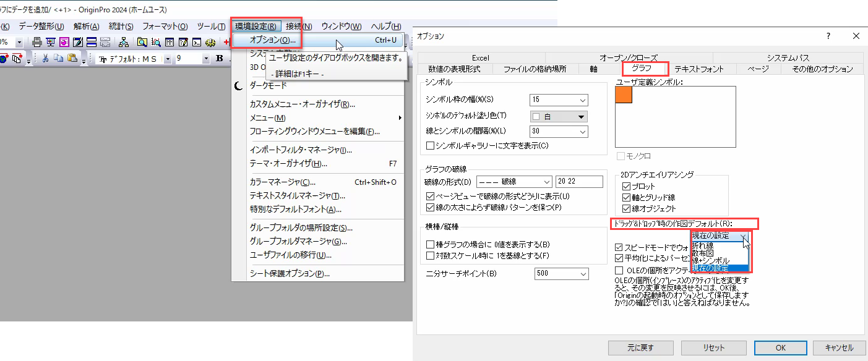Click the yellow gear Code Builder icon
Viewport: 868px width, 361px height.
point(210,42)
